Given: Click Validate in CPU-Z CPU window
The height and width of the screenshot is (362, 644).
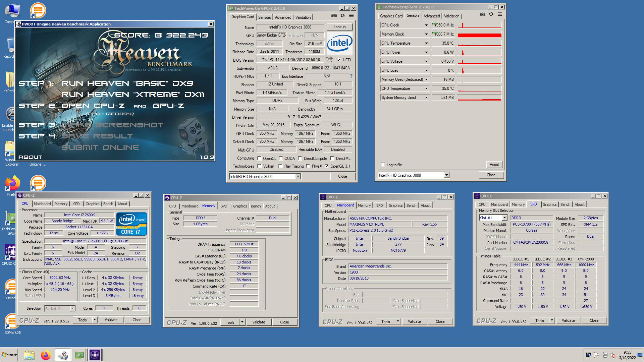Looking at the screenshot, I should (x=111, y=320).
